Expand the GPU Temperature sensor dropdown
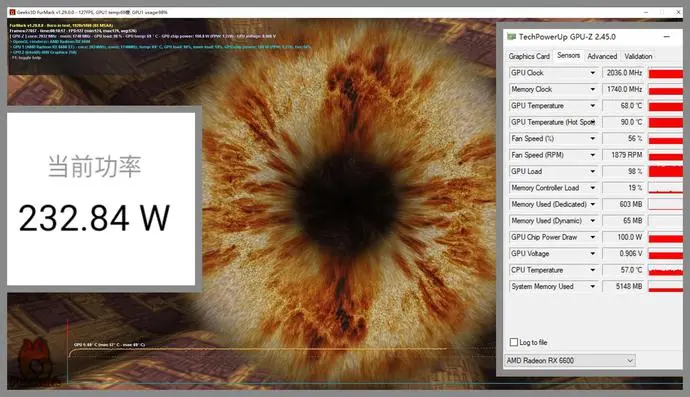The image size is (690, 397). (x=592, y=106)
